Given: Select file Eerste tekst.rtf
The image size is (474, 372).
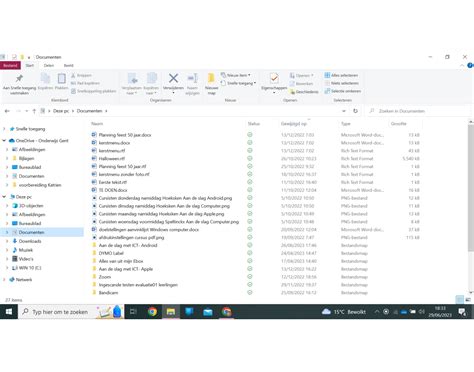Looking at the screenshot, I should (113, 182).
